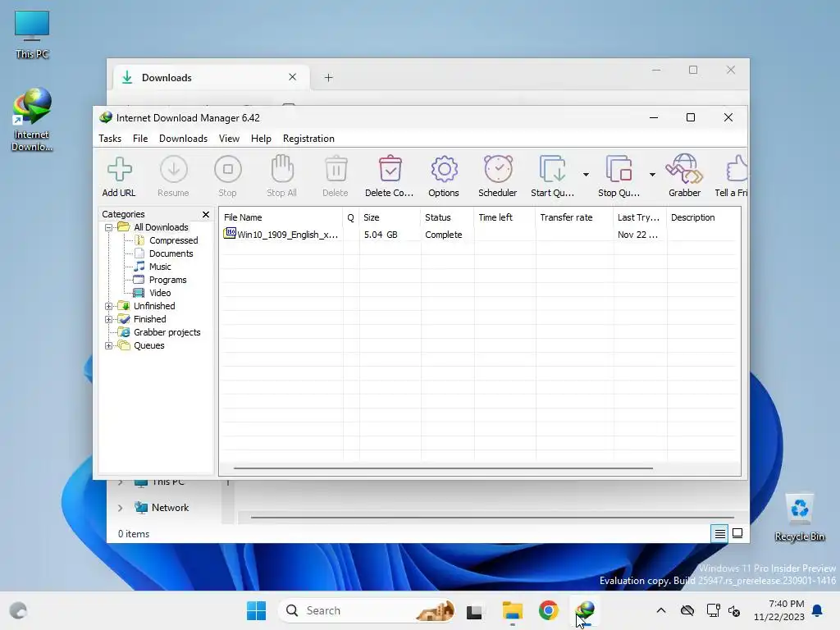The width and height of the screenshot is (840, 630).
Task: Click the Downloads window horizontal scrollbar
Action: (492, 518)
